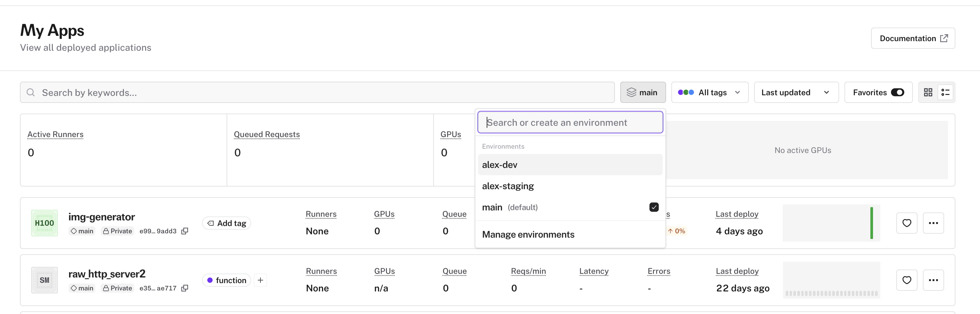This screenshot has width=980, height=314.
Task: Switch to list view layout
Action: pyautogui.click(x=946, y=92)
